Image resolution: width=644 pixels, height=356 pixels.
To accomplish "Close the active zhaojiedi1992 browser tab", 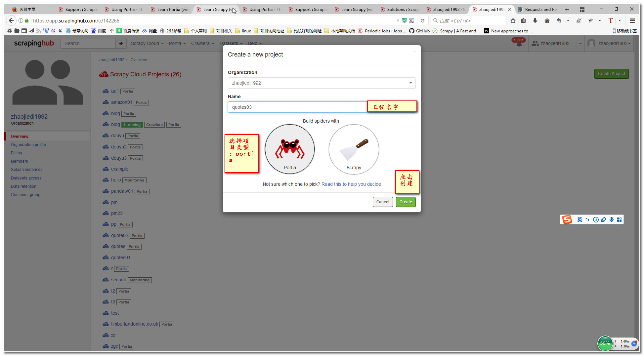I will coord(509,9).
